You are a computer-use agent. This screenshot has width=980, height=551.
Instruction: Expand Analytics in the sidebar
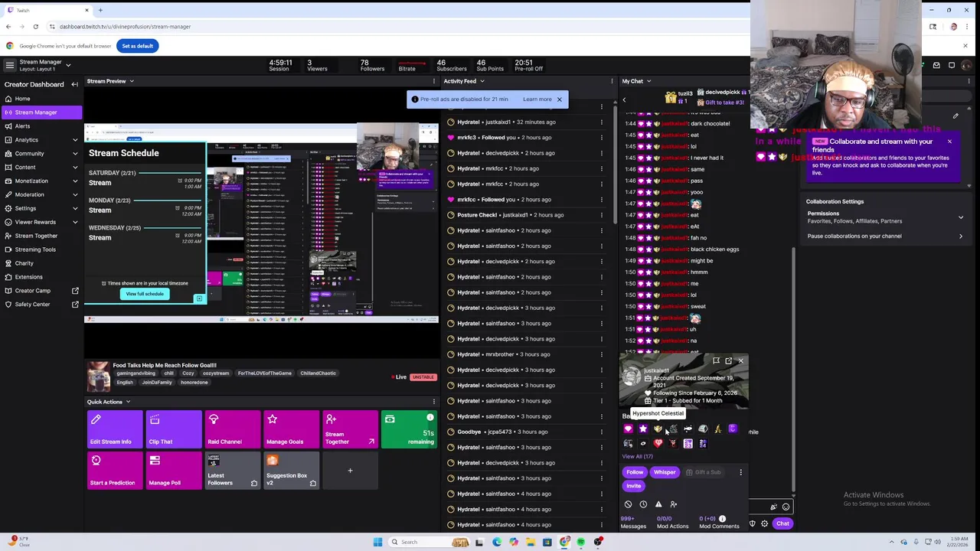[x=42, y=139]
